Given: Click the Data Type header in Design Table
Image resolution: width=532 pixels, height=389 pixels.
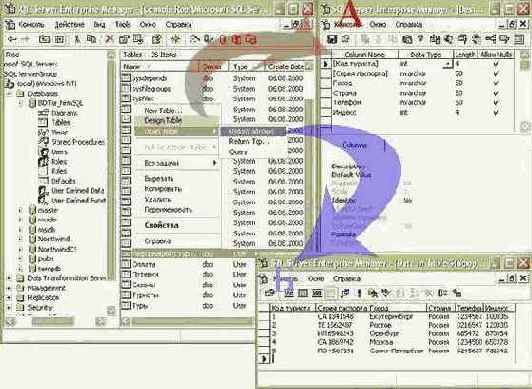Looking at the screenshot, I should tap(425, 54).
